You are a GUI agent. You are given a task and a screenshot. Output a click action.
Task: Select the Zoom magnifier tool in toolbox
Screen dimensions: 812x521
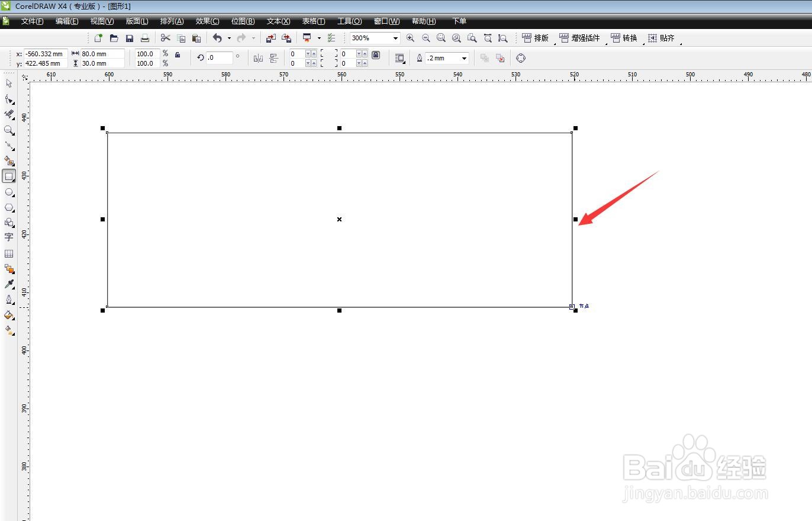pos(9,130)
